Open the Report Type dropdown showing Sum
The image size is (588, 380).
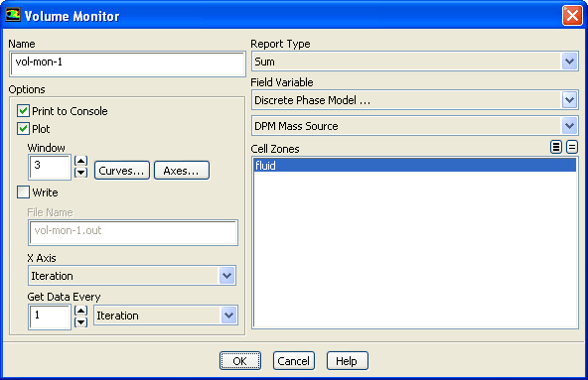[415, 62]
